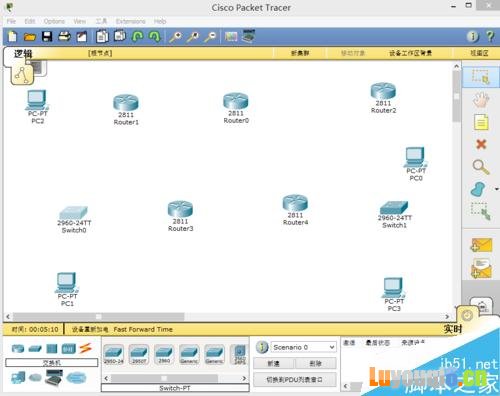The width and height of the screenshot is (500, 396).
Task: Click the New file icon in toolbar
Action: pyautogui.click(x=12, y=36)
